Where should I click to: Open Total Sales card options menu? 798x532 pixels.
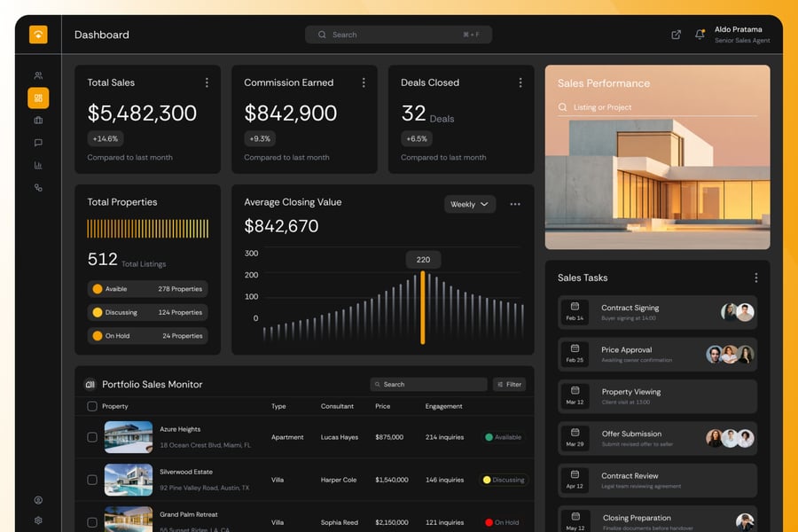207,82
